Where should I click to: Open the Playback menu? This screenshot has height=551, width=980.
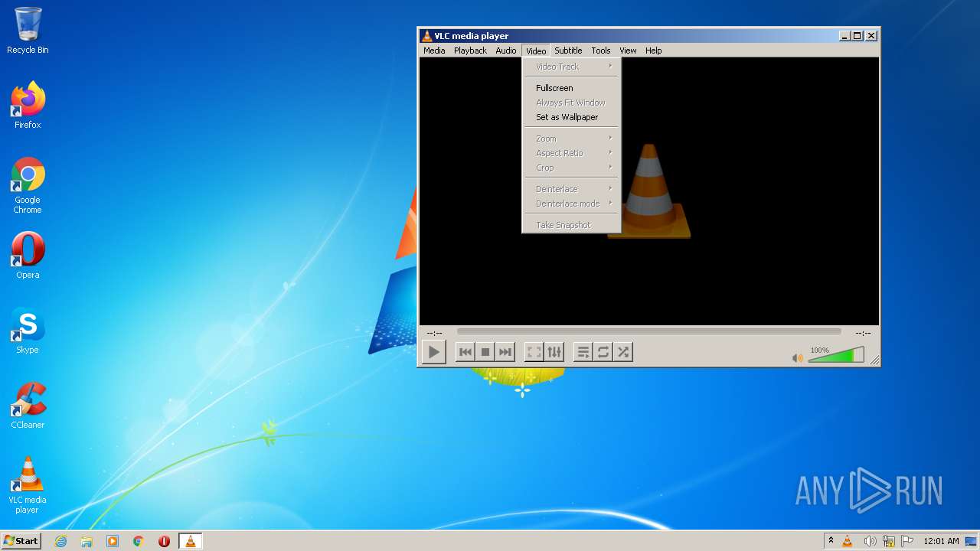(x=470, y=51)
